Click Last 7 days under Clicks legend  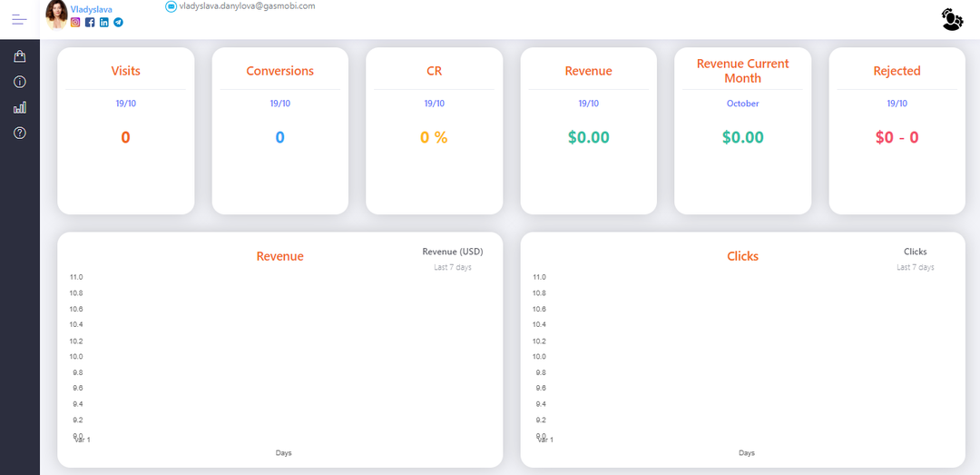click(x=915, y=267)
